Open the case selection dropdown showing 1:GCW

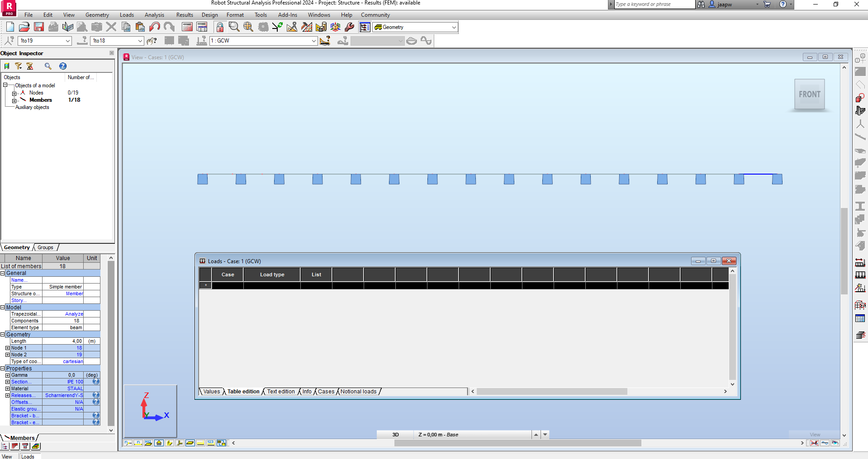click(x=314, y=41)
